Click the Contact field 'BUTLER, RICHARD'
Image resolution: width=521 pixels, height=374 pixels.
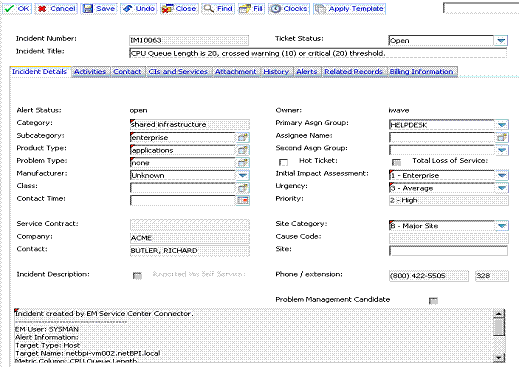189,251
